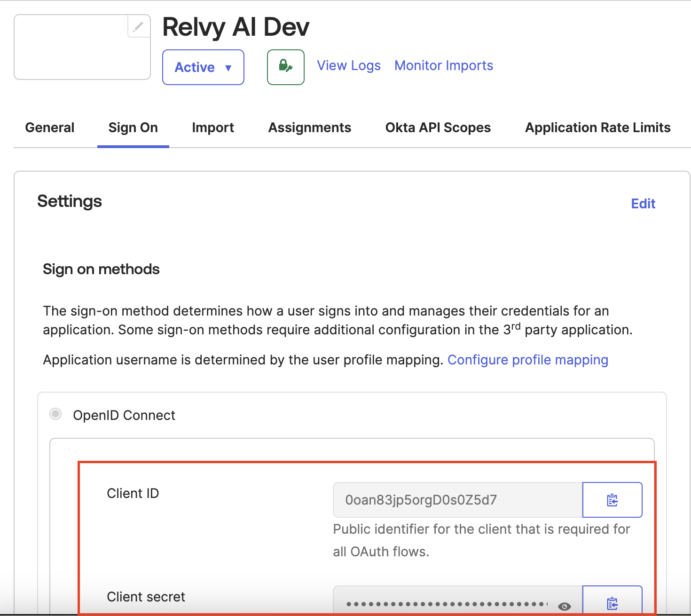The height and width of the screenshot is (616, 691).
Task: Click Edit in Settings panel
Action: 643,204
